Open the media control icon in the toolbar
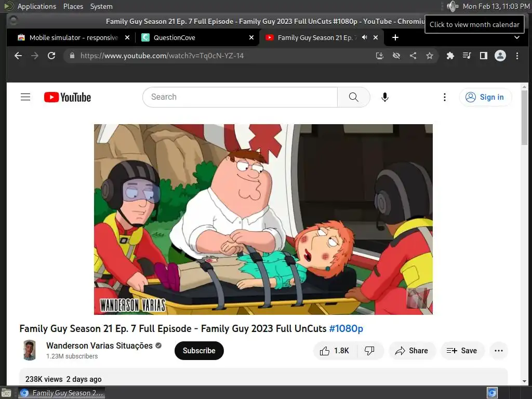The width and height of the screenshot is (532, 399). click(x=467, y=56)
